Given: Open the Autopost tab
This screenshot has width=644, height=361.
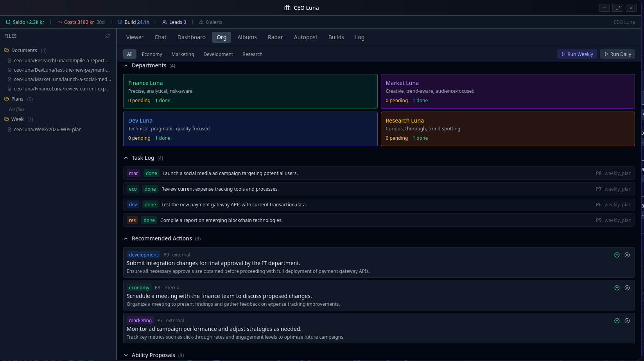Looking at the screenshot, I should click(x=305, y=37).
